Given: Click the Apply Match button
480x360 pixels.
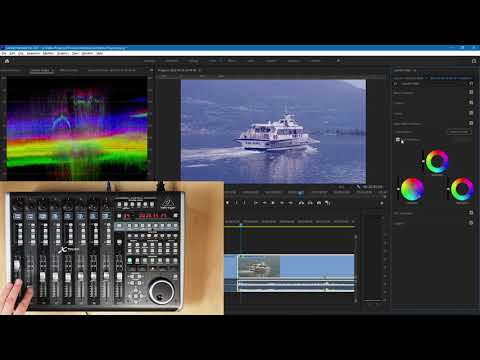Looking at the screenshot, I should coord(459,132).
